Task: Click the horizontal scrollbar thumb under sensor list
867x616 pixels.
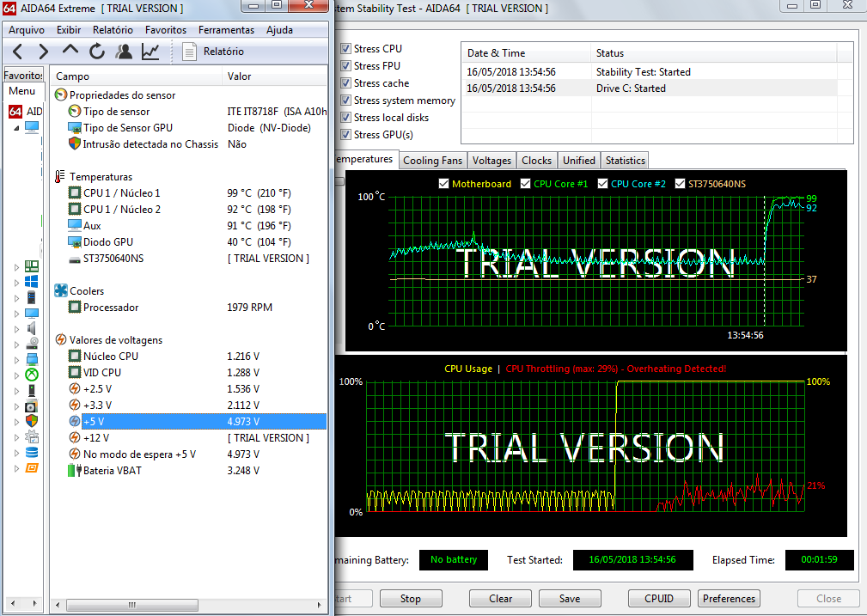Action: 132,605
